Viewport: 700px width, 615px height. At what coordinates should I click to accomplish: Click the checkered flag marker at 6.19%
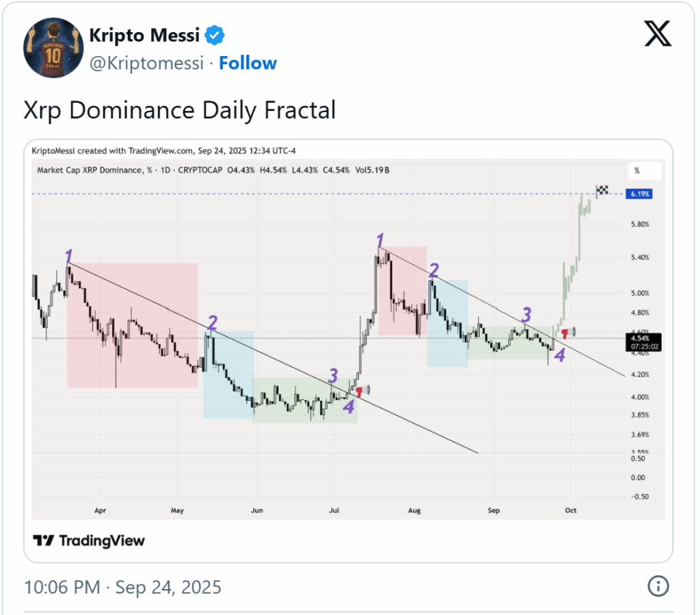coord(602,190)
